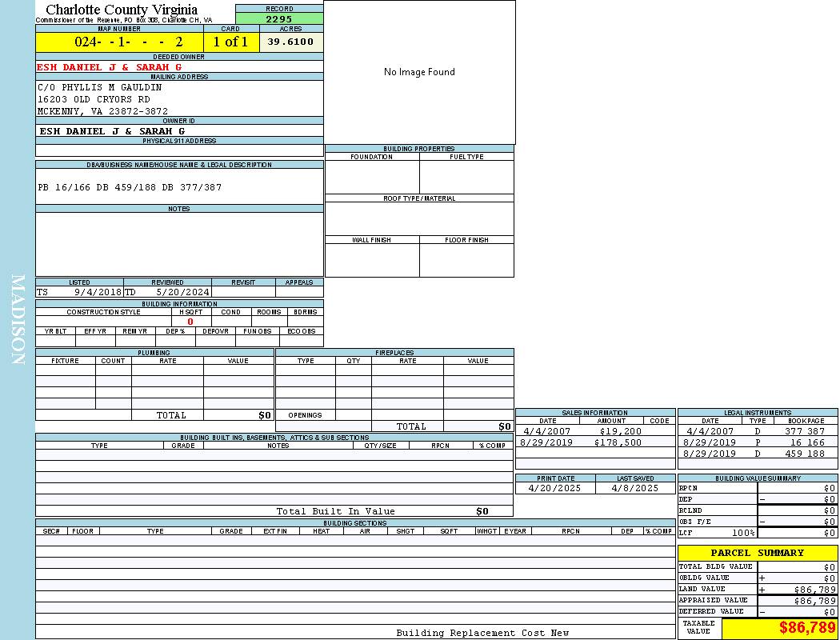
Task: Click the last saved date 4/8/2025
Action: [634, 488]
